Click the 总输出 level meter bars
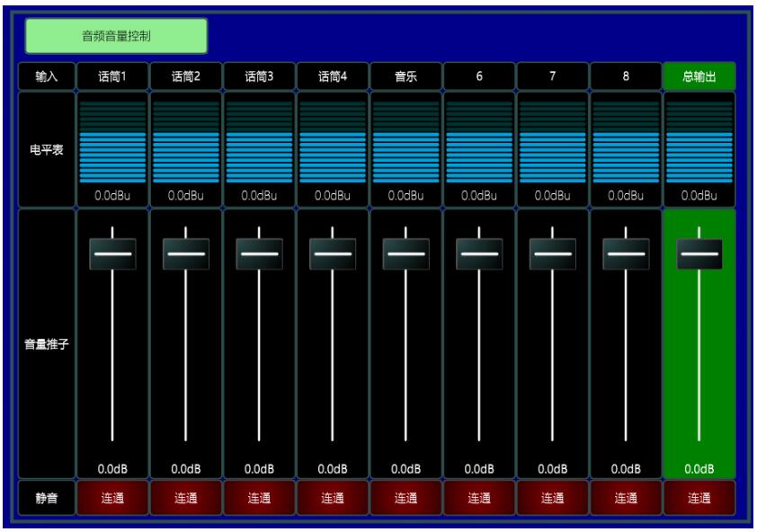Image resolution: width=757 pixels, height=532 pixels. tap(699, 142)
